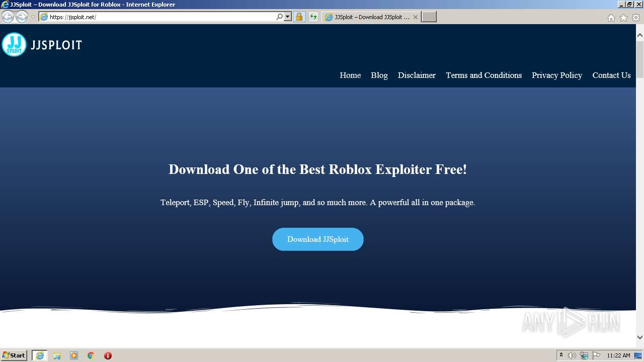This screenshot has width=644, height=362.
Task: Open the Privacy Policy link
Action: [557, 75]
